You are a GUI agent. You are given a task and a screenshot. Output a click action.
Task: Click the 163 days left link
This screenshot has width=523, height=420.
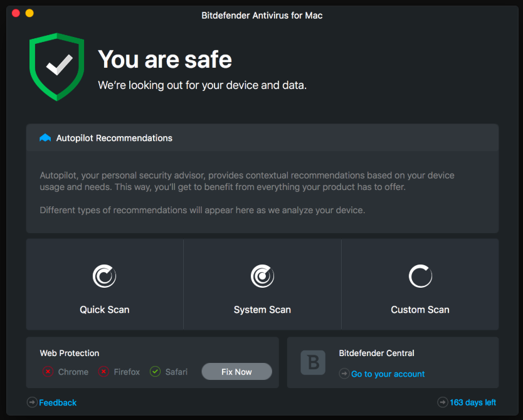coord(473,402)
